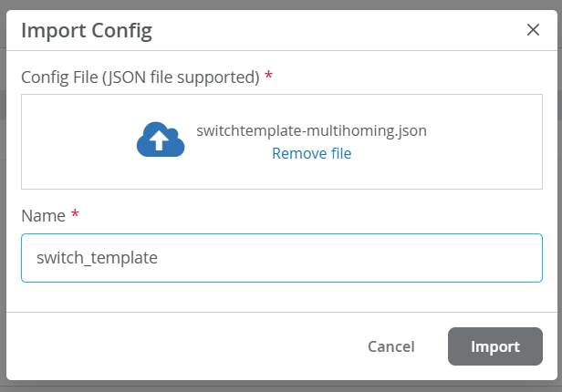
Task: Click the Name field label
Action: click(x=43, y=216)
